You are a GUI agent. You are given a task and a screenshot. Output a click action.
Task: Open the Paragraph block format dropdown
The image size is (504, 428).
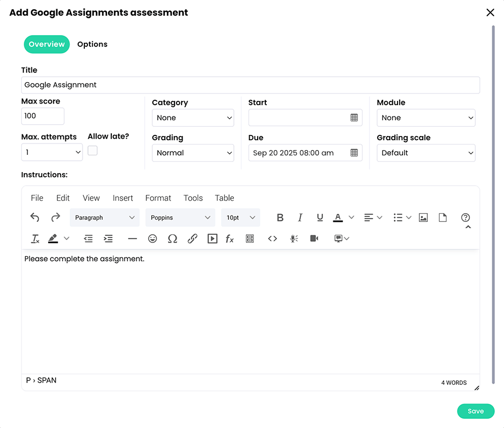(104, 218)
